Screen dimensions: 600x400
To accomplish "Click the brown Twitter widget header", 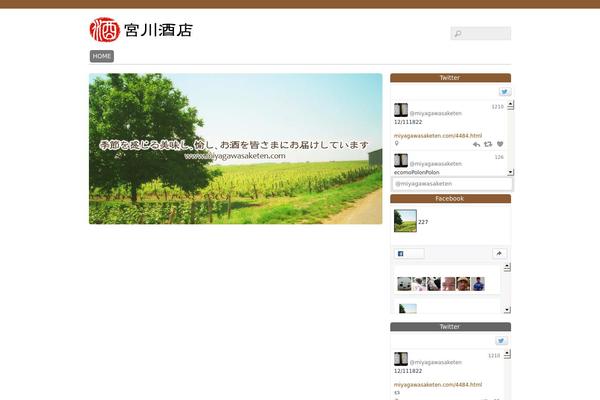I will pyautogui.click(x=450, y=78).
